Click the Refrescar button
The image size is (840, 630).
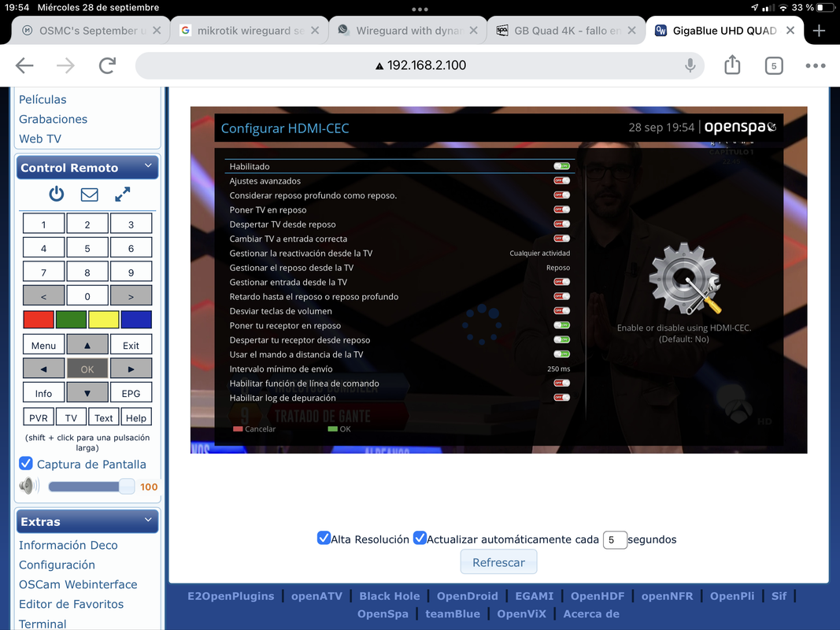498,562
